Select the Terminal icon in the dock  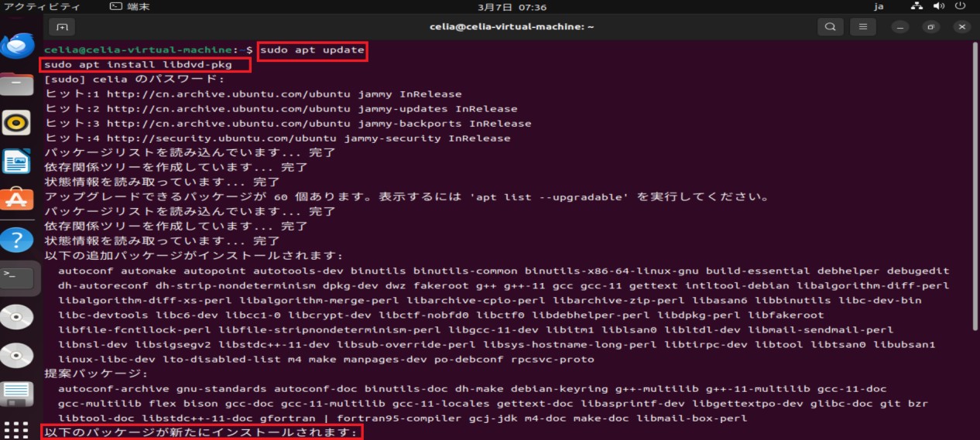pos(17,277)
